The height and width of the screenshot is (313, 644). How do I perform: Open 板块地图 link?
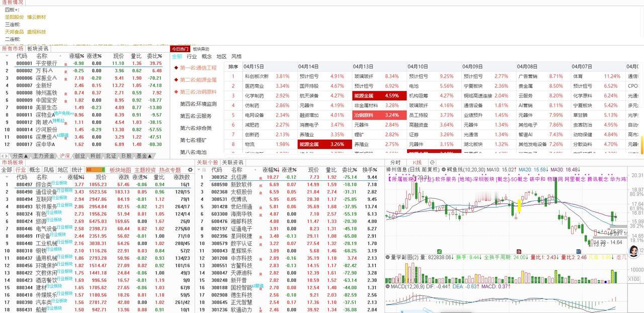coord(120,170)
